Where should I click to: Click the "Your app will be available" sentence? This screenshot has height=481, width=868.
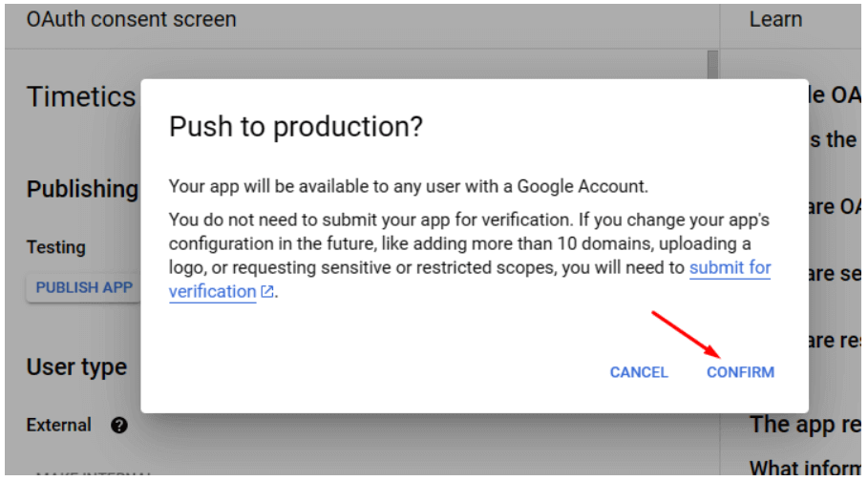(x=408, y=186)
